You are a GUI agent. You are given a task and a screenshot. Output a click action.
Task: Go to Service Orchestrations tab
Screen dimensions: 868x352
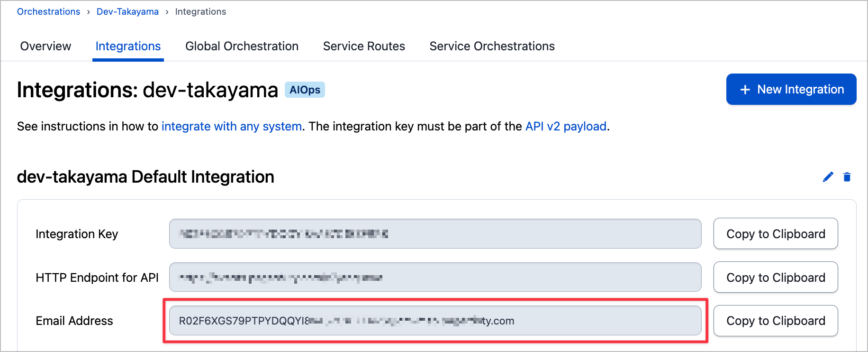tap(492, 46)
